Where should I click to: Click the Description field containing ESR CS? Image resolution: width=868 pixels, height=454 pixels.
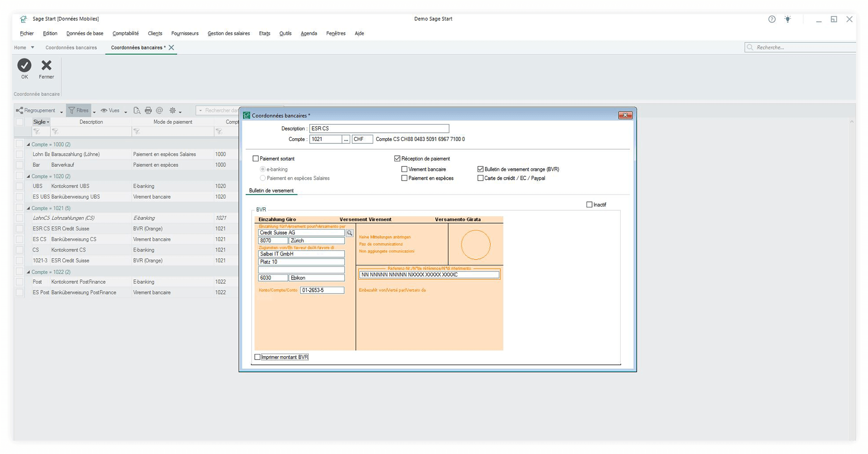pyautogui.click(x=379, y=129)
